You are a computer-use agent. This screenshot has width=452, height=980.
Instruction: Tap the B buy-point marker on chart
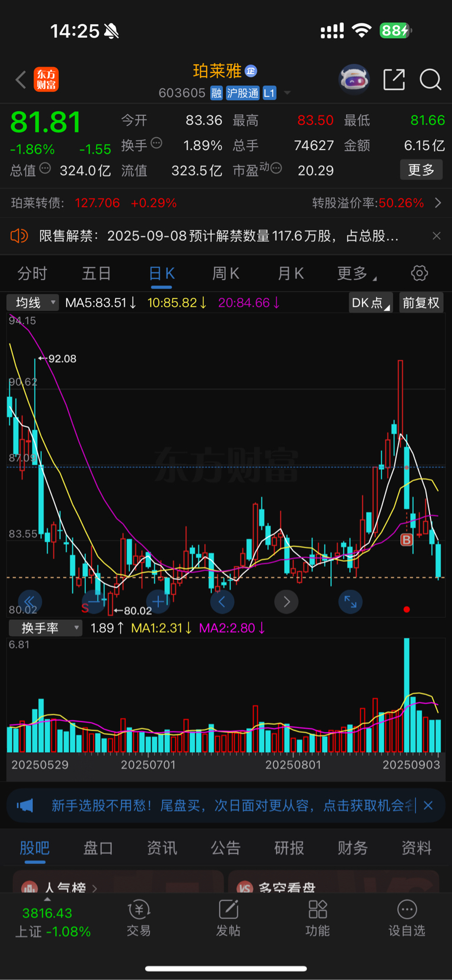point(406,539)
